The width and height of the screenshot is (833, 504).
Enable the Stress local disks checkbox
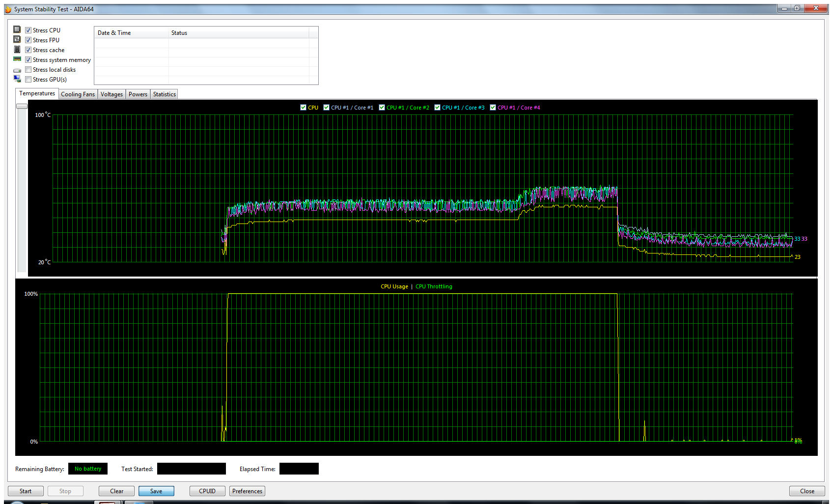tap(28, 70)
